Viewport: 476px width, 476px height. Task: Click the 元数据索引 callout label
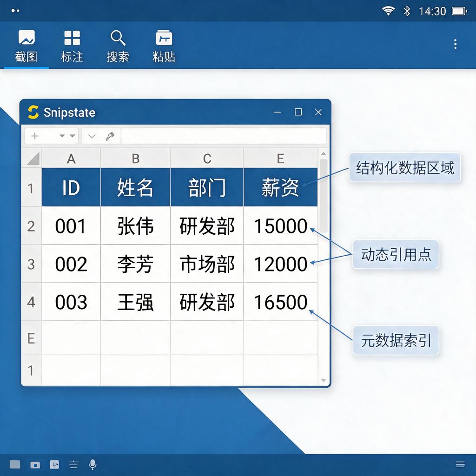pos(396,340)
